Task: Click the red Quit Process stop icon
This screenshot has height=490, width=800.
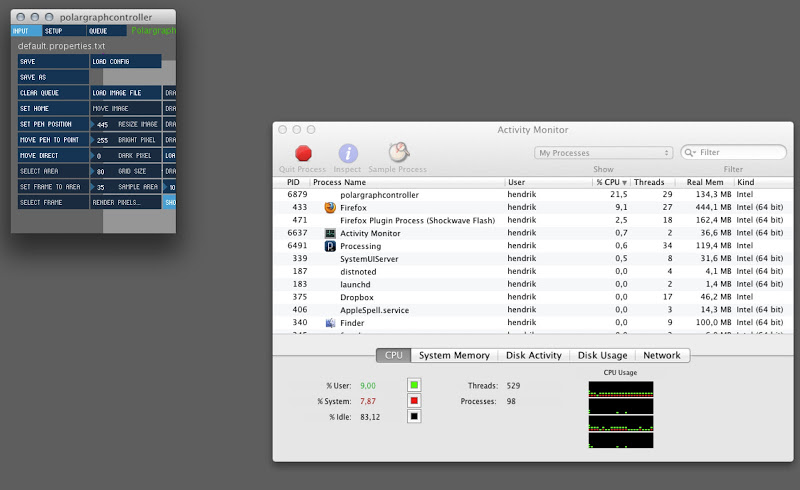Action: (303, 153)
